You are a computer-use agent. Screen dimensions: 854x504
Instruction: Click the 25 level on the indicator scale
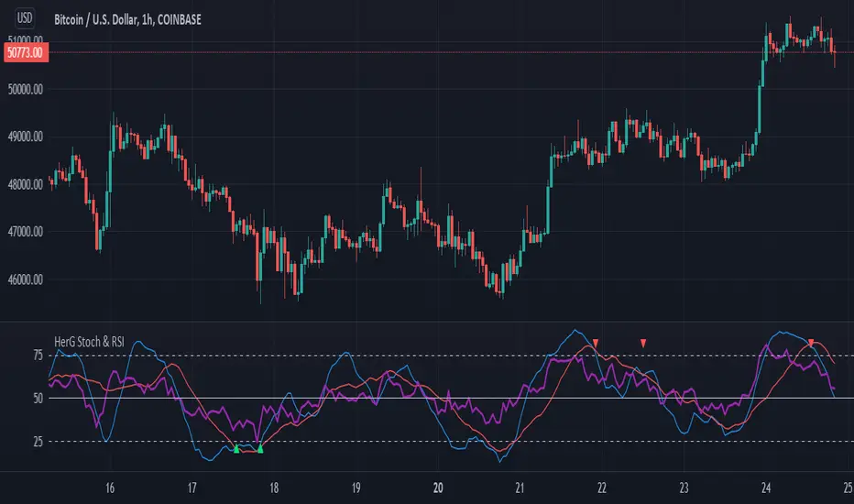pos(38,442)
